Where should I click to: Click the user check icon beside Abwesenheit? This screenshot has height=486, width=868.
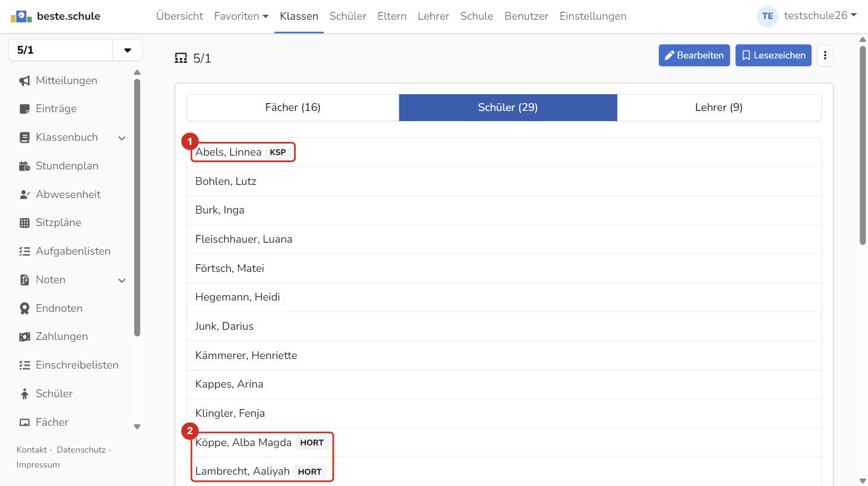coord(24,194)
